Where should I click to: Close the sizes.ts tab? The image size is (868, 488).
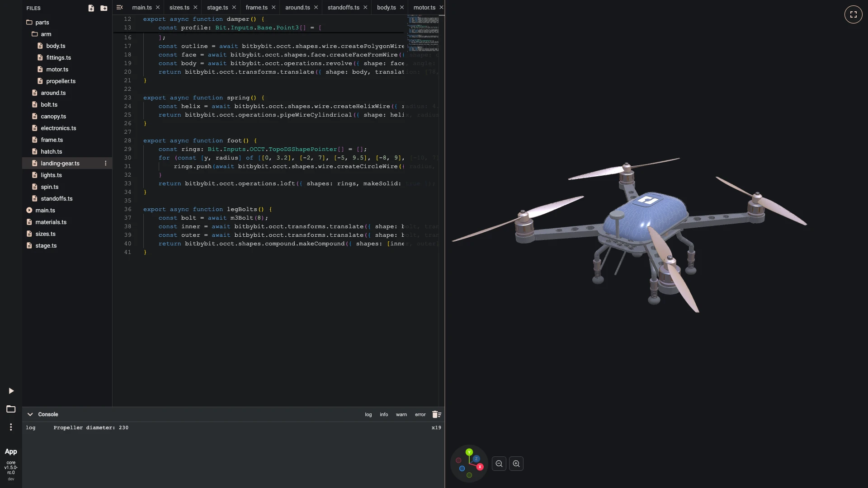[x=195, y=7]
